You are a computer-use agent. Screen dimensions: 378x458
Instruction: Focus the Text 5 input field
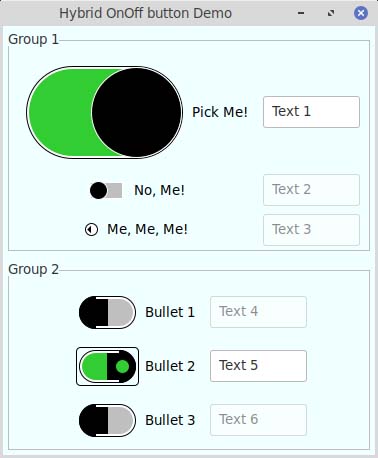[x=258, y=366]
